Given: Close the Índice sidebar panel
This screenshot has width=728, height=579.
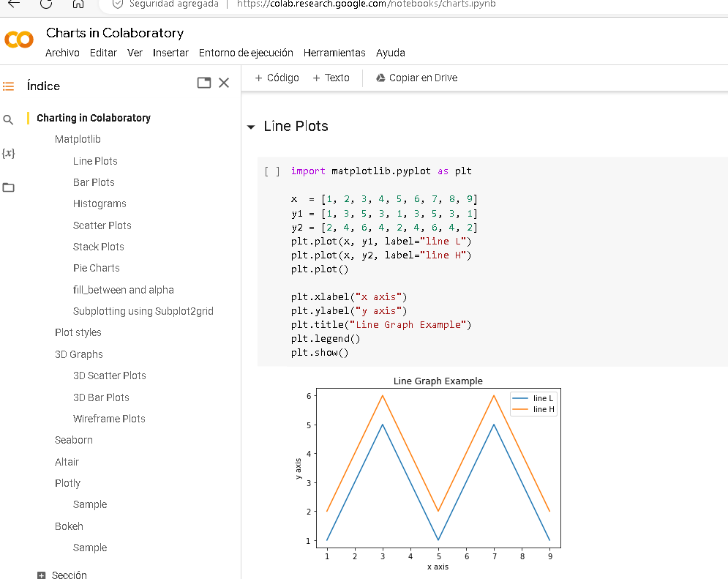Looking at the screenshot, I should 224,83.
